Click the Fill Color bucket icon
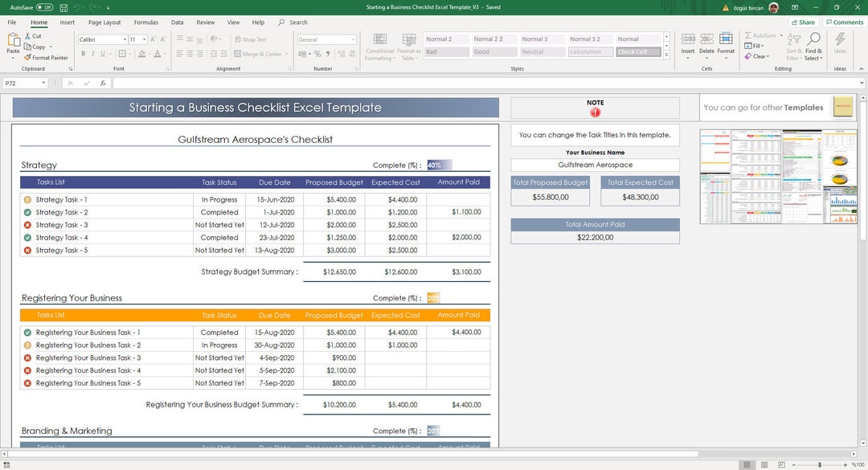868x470 pixels. (141, 54)
